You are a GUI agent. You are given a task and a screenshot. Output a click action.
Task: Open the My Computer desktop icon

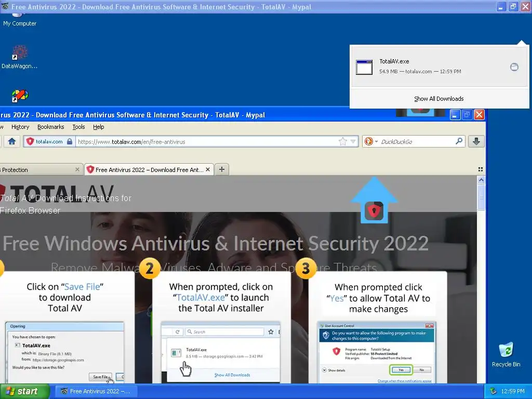tap(19, 20)
